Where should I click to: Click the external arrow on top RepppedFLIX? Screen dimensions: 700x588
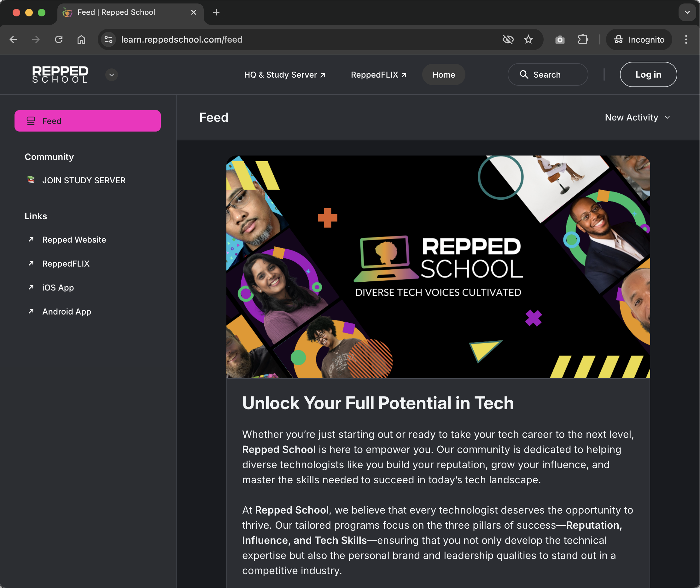coord(404,75)
